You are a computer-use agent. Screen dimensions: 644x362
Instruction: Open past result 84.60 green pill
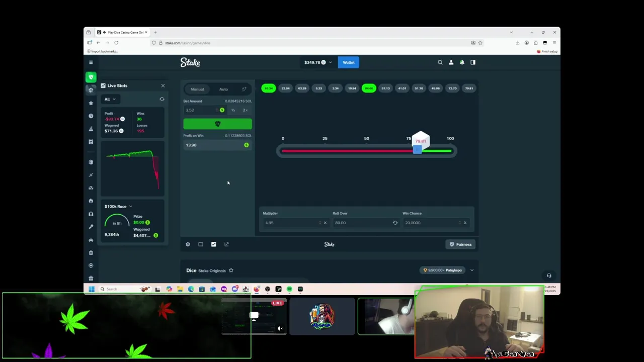click(x=369, y=88)
